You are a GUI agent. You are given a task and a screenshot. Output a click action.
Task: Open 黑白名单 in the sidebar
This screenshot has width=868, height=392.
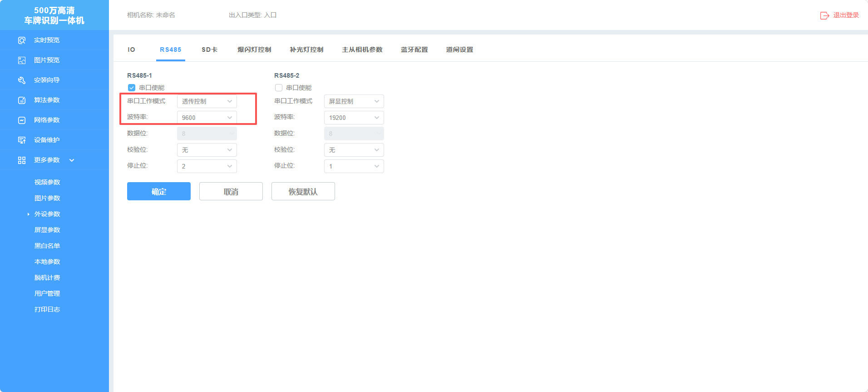click(x=47, y=246)
